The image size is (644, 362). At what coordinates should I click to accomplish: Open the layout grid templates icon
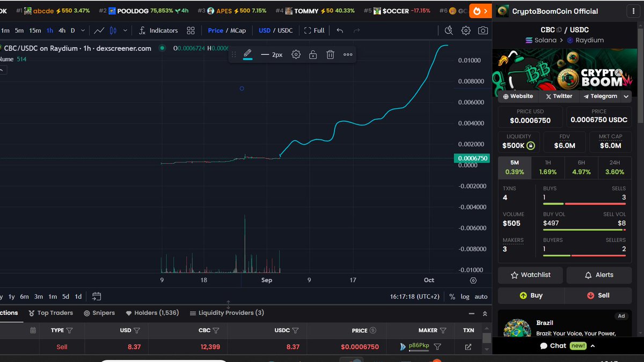click(x=191, y=31)
